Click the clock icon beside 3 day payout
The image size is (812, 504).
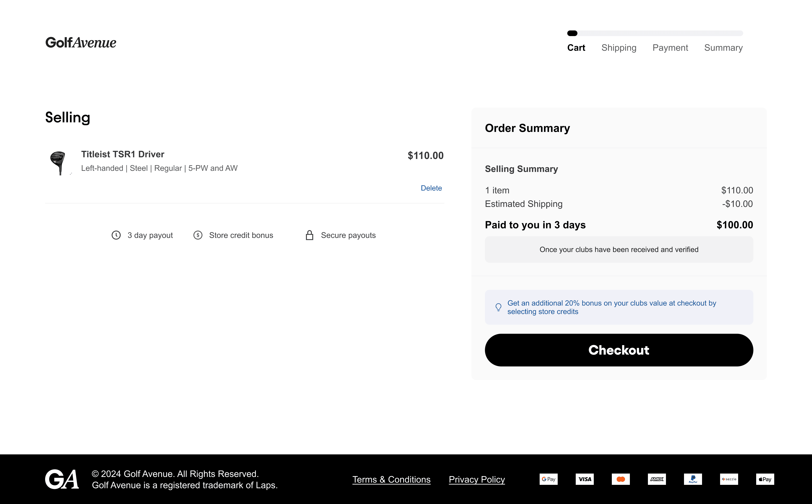(x=116, y=235)
